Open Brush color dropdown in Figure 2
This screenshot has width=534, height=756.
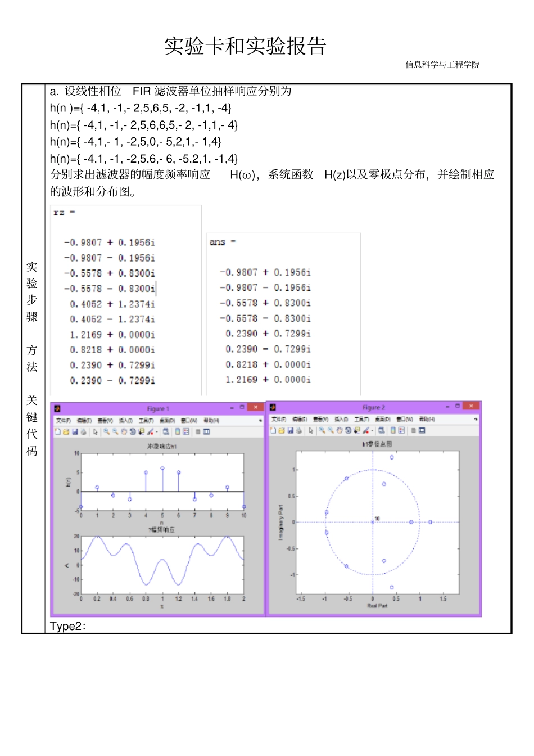372,430
